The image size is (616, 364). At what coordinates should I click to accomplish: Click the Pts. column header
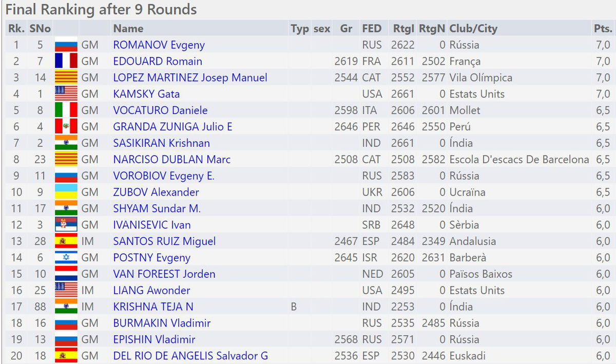(x=603, y=29)
